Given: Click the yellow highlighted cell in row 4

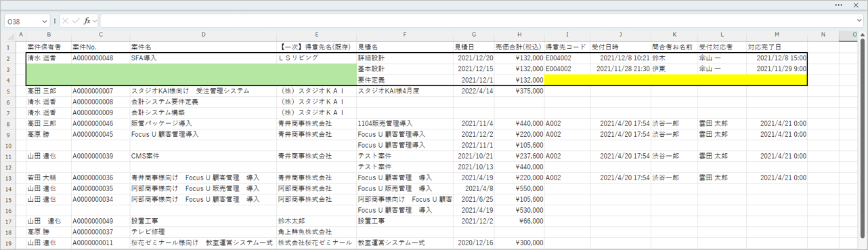Looking at the screenshot, I should coord(676,79).
